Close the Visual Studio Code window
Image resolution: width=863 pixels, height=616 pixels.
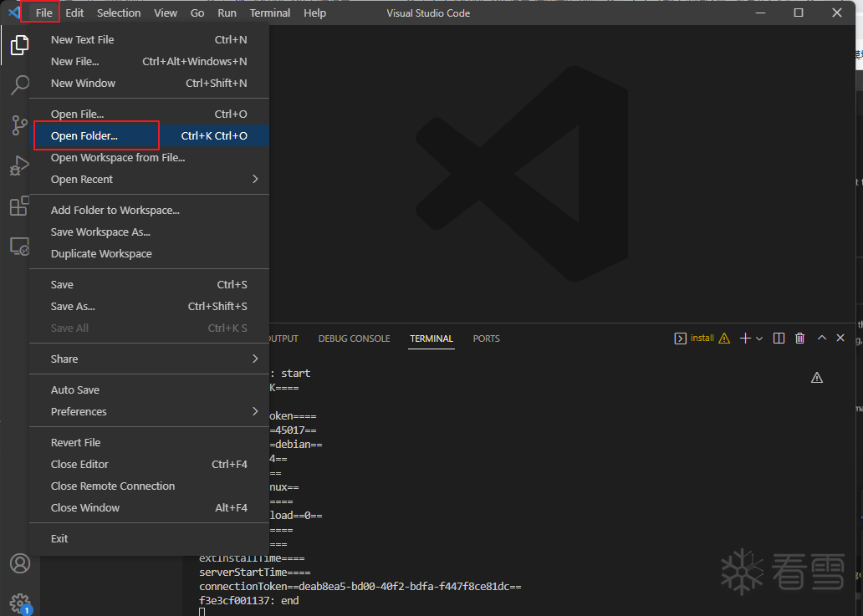pyautogui.click(x=837, y=13)
